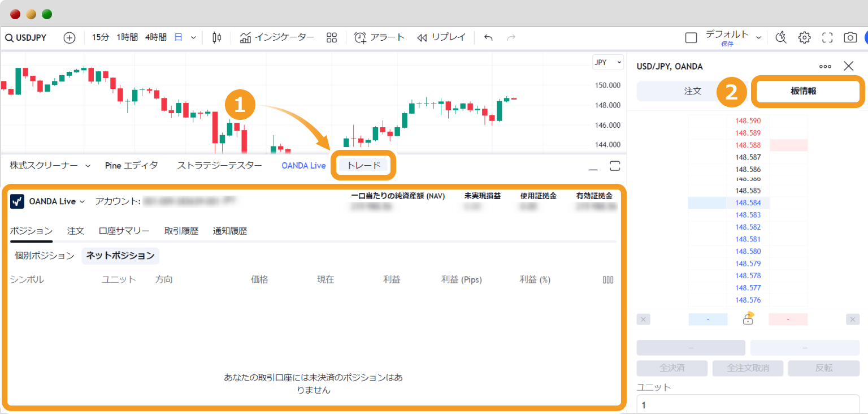The height and width of the screenshot is (414, 868).
Task: Select the 日 daily timeframe
Action: click(x=178, y=37)
